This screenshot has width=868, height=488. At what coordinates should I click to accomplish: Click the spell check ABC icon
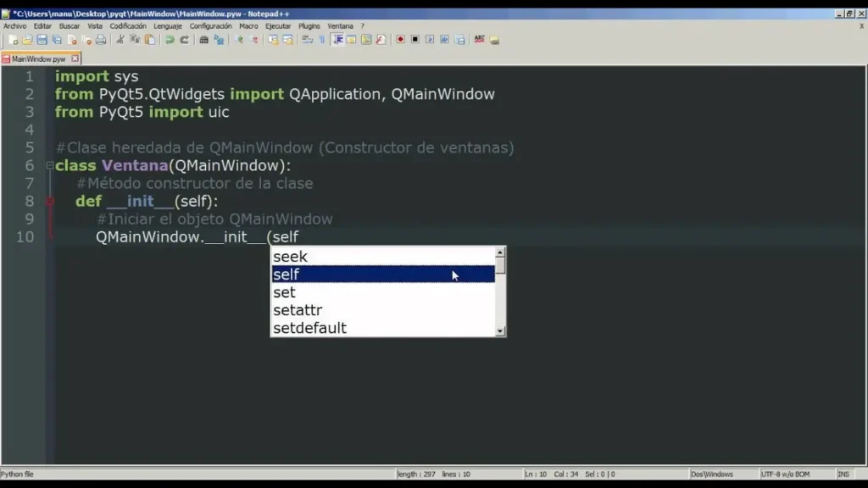(x=480, y=40)
